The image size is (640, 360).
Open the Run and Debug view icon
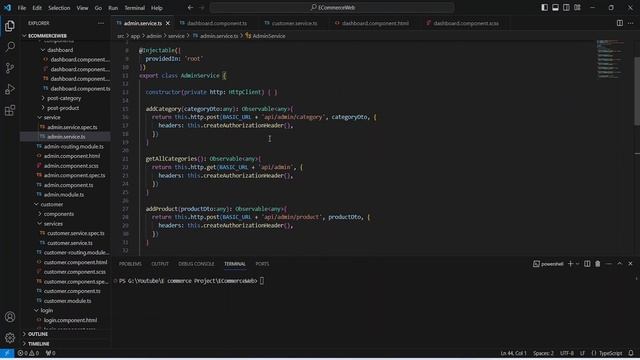tap(10, 89)
